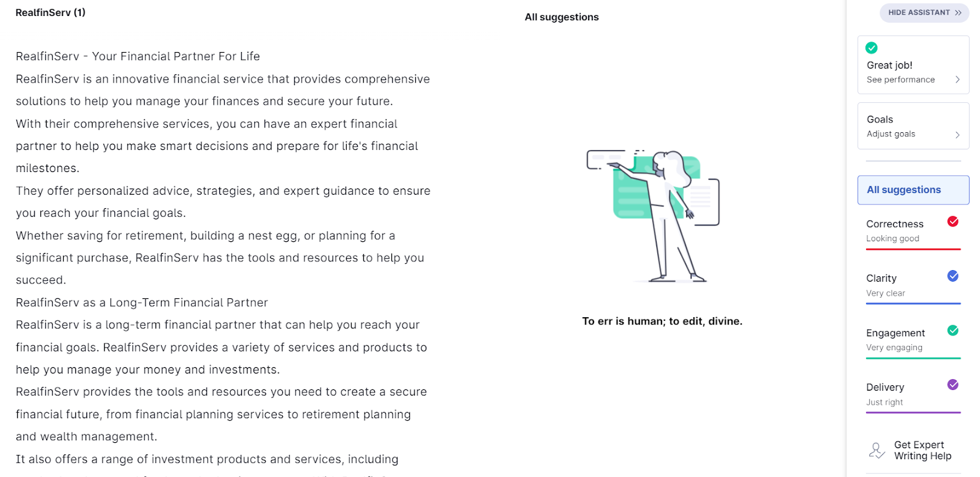The image size is (980, 477).
Task: Click the green Engagement checkmark icon
Action: 953,331
